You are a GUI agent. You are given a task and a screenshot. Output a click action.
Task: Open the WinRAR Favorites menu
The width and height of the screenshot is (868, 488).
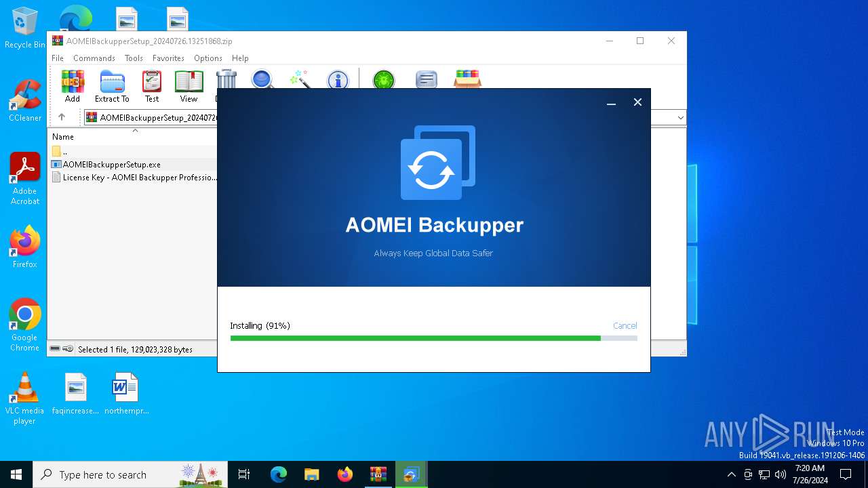168,58
